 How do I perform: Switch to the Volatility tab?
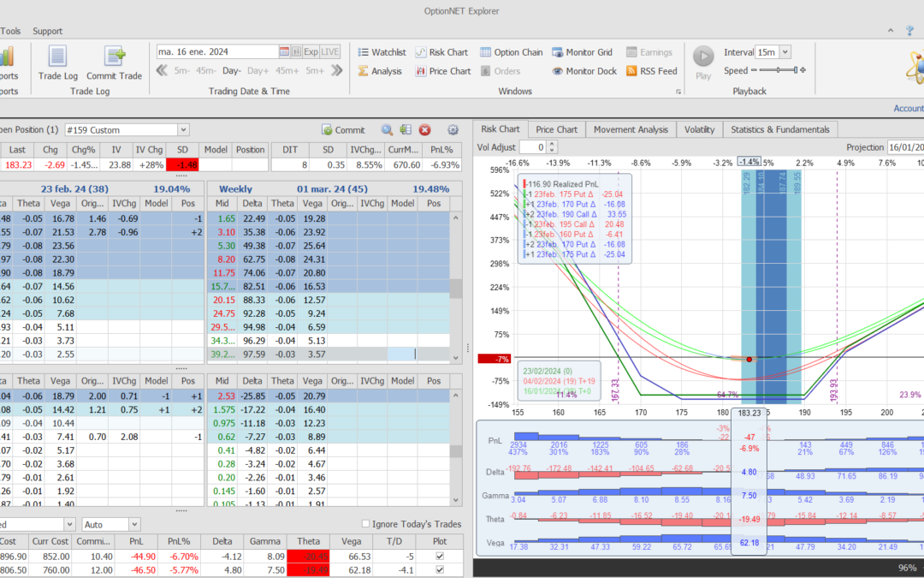(x=699, y=129)
